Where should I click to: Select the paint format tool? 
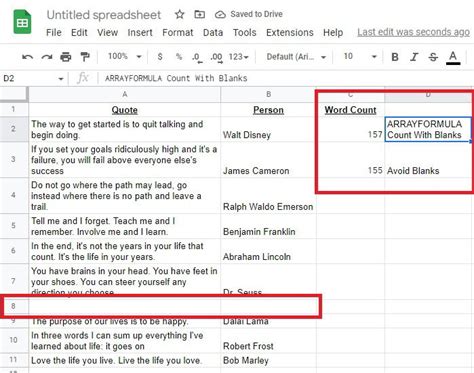tap(85, 57)
